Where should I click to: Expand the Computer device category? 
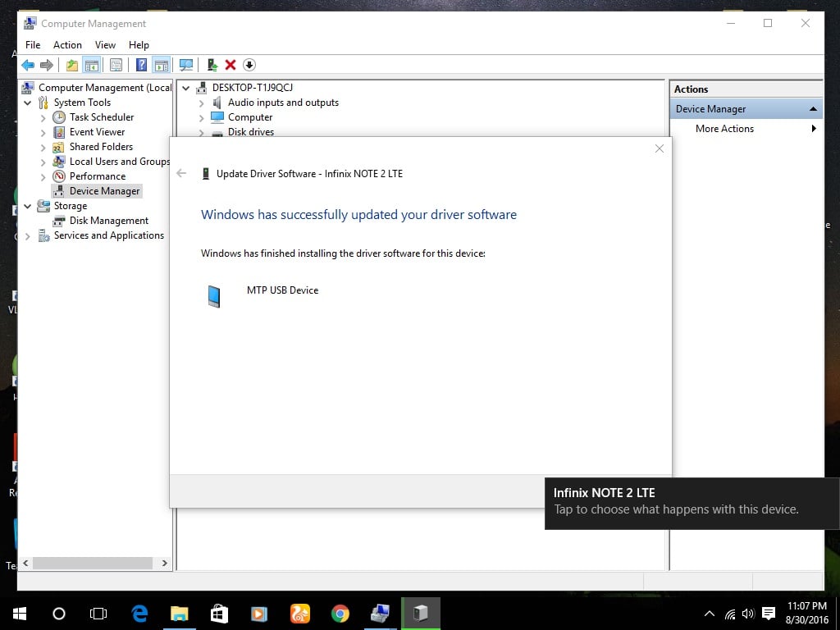202,118
